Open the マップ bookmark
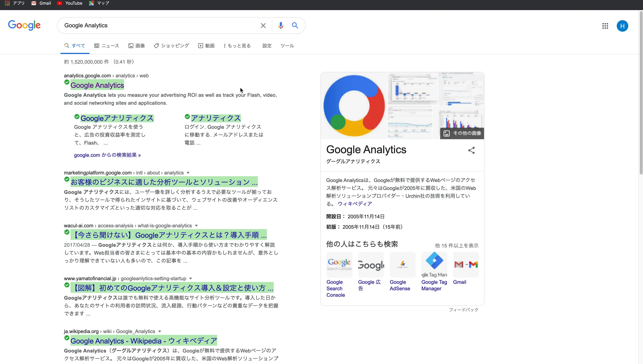The width and height of the screenshot is (643, 364). coord(99,3)
